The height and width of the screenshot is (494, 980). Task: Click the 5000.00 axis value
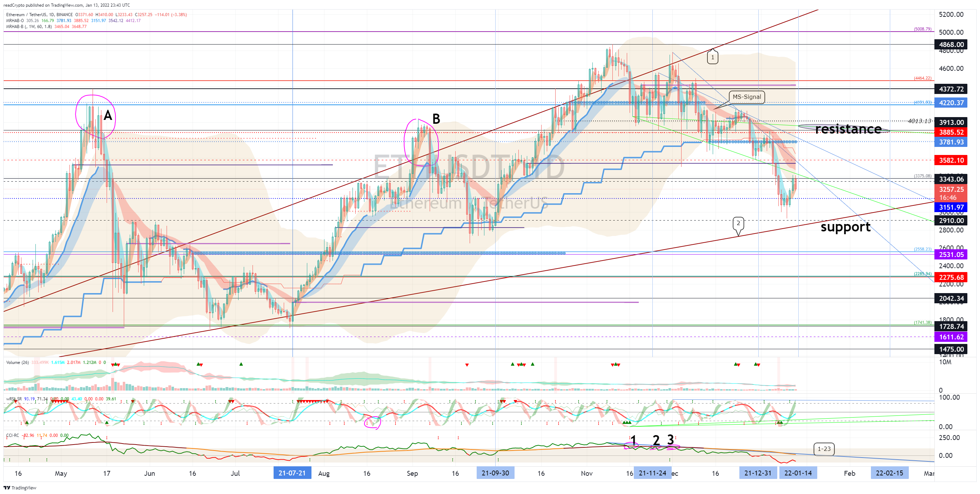point(951,32)
